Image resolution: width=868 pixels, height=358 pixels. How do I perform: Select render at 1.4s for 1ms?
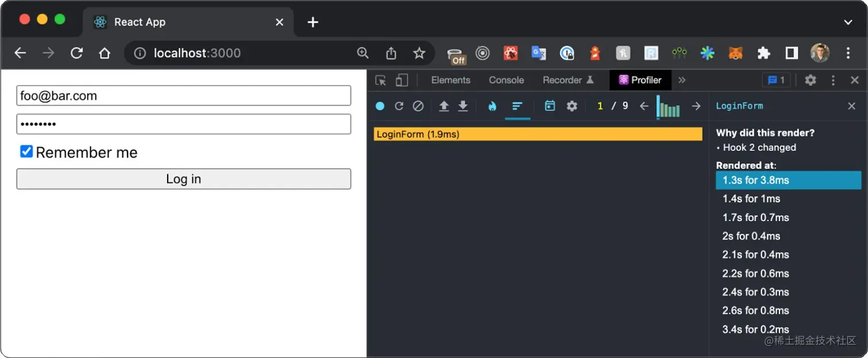tap(788, 199)
